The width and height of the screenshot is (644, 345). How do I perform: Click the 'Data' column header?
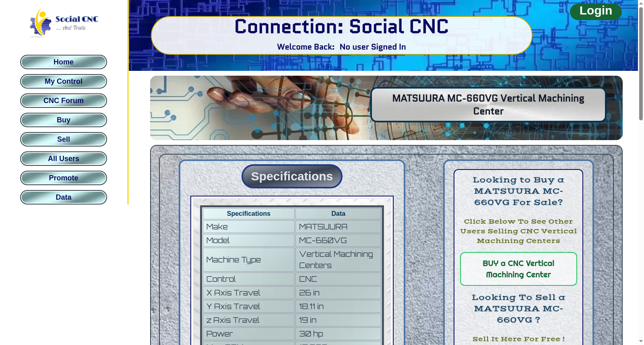point(338,214)
